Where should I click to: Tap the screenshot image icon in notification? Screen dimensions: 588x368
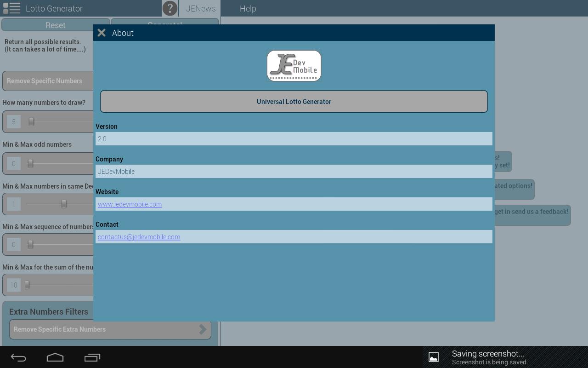434,357
